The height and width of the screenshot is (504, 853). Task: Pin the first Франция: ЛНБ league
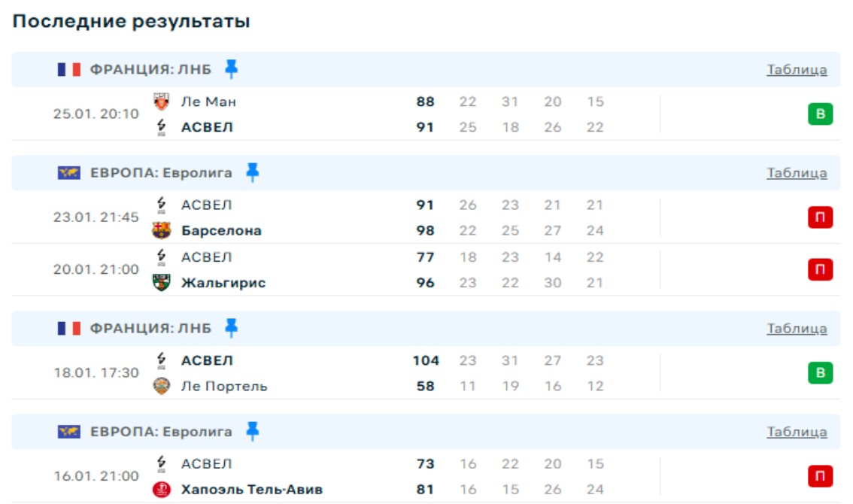coord(232,70)
